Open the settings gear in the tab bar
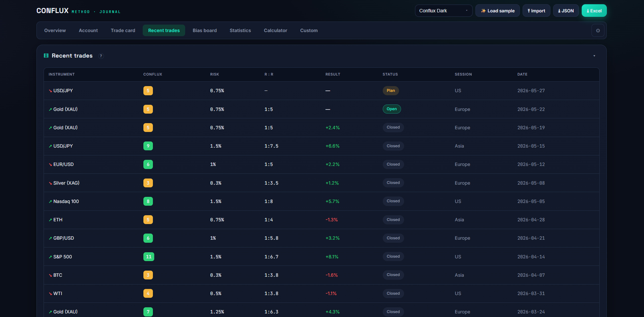Image resolution: width=644 pixels, height=317 pixels. (x=598, y=30)
